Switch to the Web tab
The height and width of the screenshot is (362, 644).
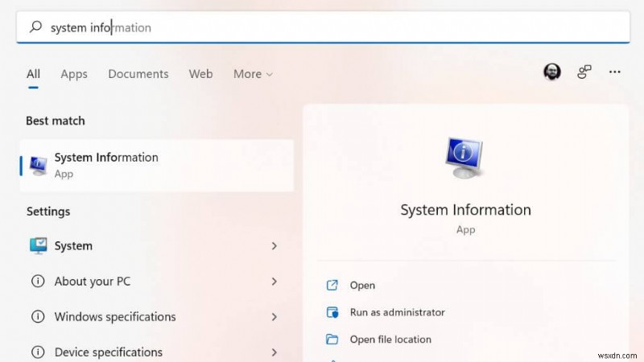click(200, 74)
